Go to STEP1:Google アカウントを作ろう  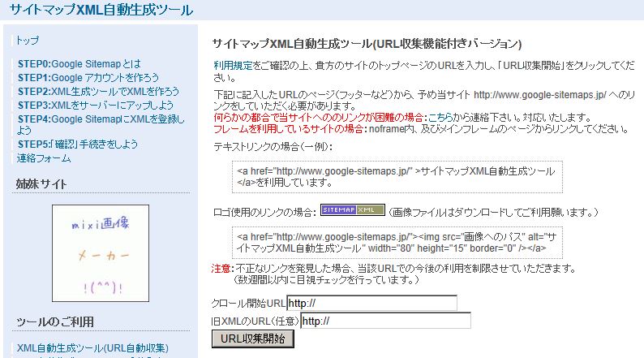pyautogui.click(x=88, y=77)
